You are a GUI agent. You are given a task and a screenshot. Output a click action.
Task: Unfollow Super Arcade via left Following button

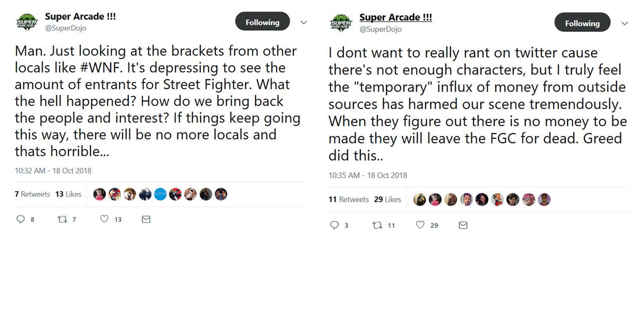click(x=262, y=22)
